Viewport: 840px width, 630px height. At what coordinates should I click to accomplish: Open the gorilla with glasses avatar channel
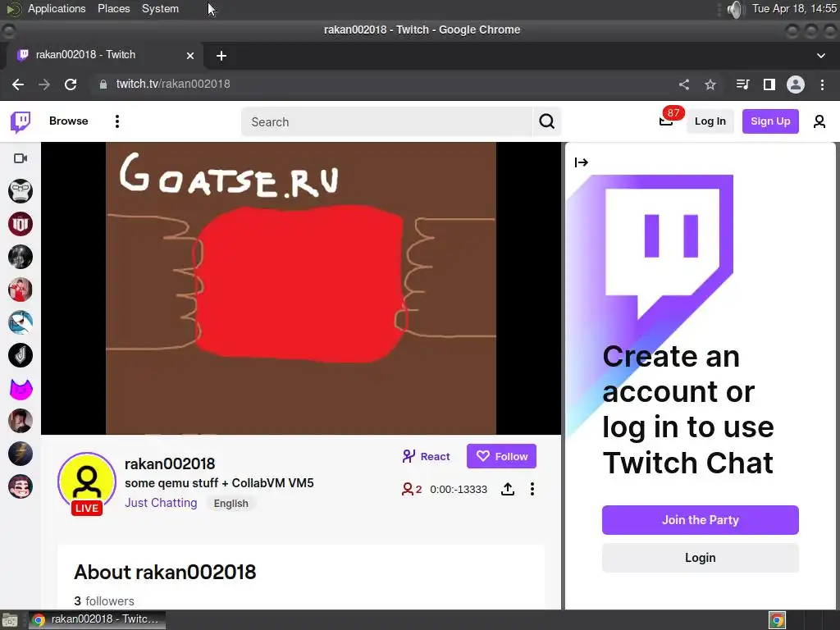[x=21, y=190]
